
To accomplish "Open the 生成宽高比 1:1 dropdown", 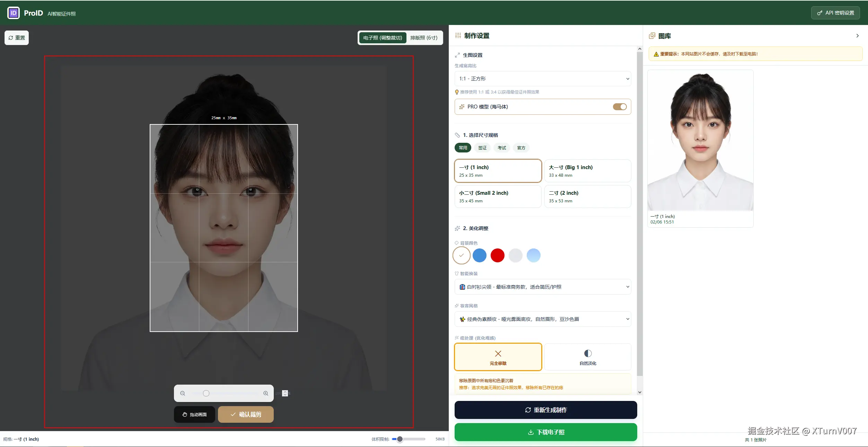I will click(x=543, y=79).
